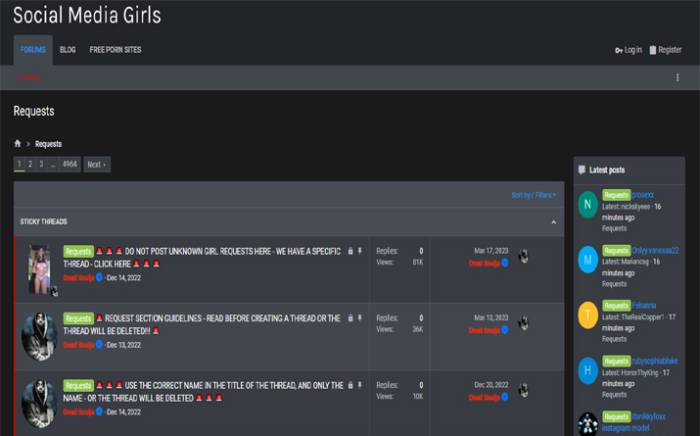Click the red sub-navigation link under Forums
This screenshot has width=700, height=436.
tap(29, 78)
